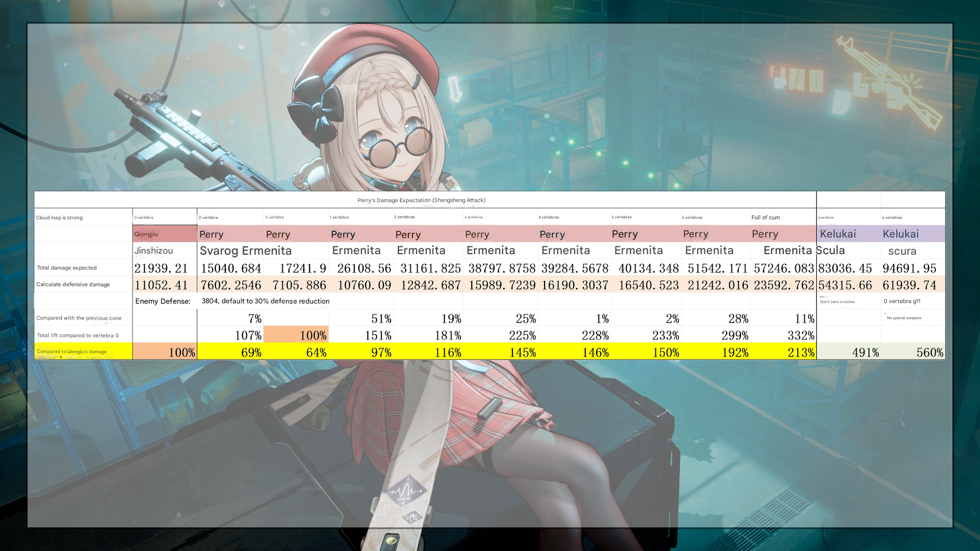The width and height of the screenshot is (980, 551).
Task: Click the defensive damage value "7602.2546"
Action: pyautogui.click(x=231, y=285)
